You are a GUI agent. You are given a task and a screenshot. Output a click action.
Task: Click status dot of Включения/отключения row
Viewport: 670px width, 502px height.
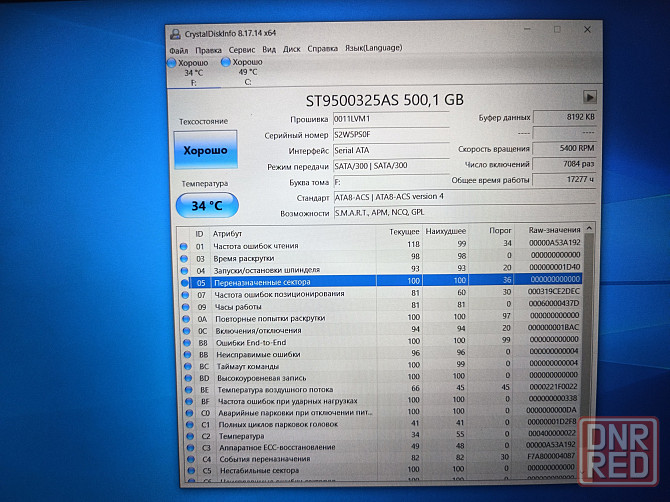point(186,331)
